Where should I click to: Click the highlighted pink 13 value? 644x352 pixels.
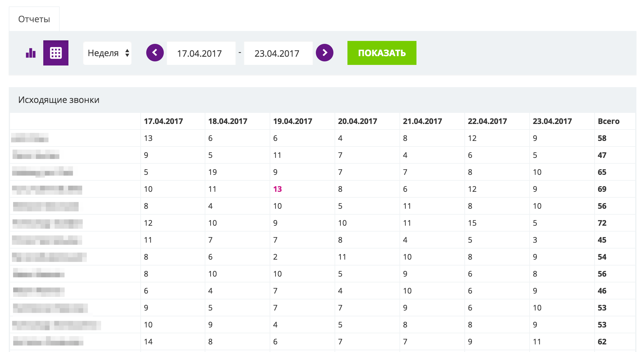277,189
